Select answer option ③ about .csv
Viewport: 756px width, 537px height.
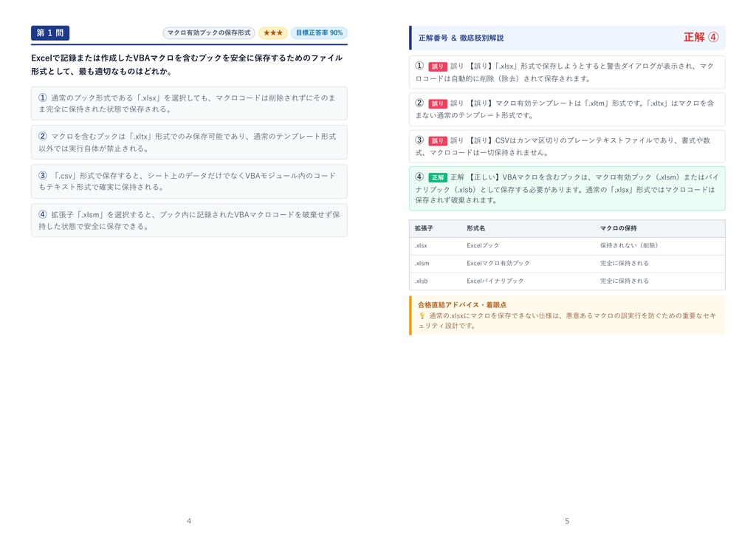(189, 182)
